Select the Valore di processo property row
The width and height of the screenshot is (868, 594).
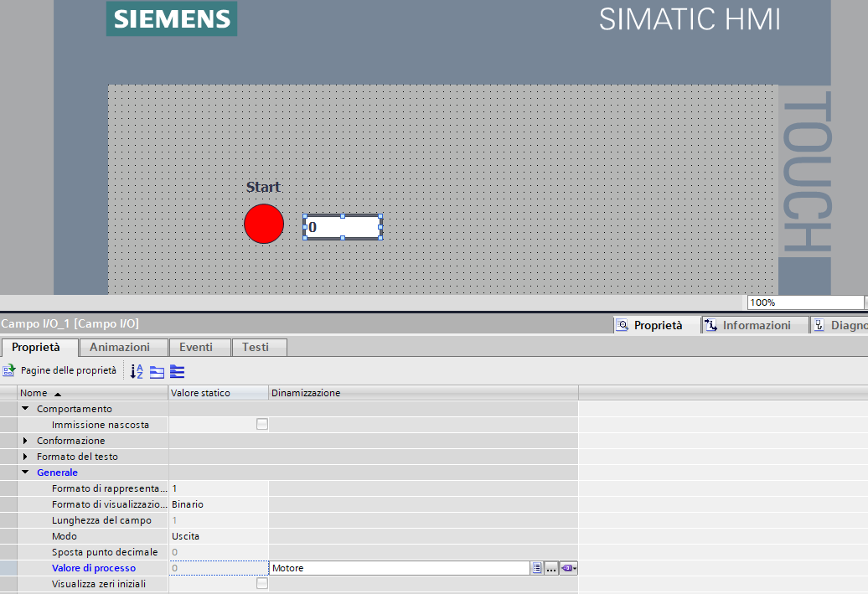[x=94, y=568]
